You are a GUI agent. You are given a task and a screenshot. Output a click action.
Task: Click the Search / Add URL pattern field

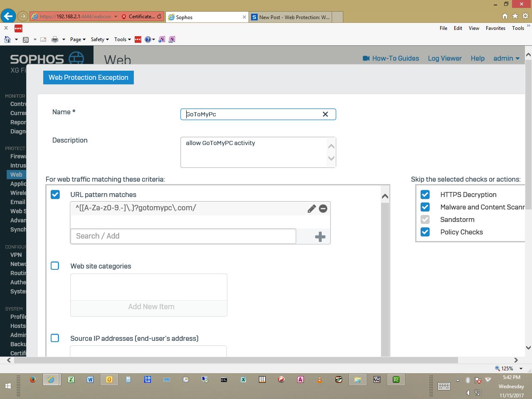tap(183, 236)
